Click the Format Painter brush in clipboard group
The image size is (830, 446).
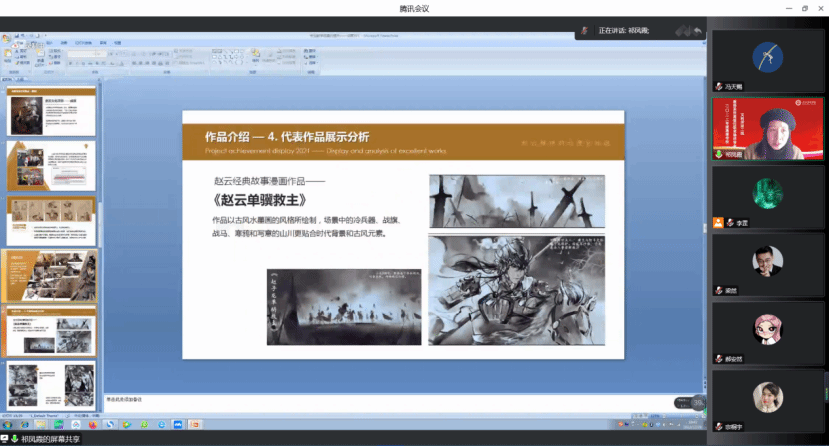click(22, 63)
